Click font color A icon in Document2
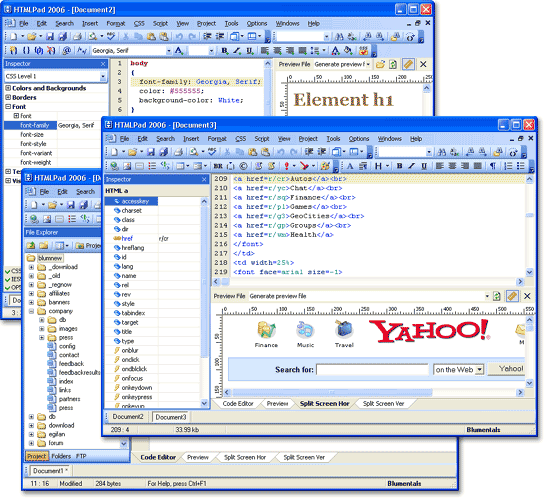This screenshot has width=545, height=500. [x=335, y=51]
